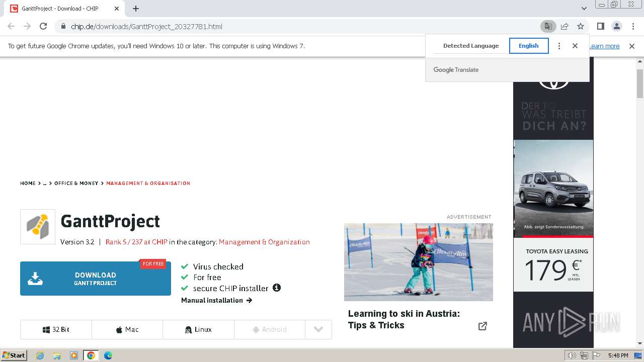Open the tab search chevron
Screen dimensions: 644x362
(584, 9)
